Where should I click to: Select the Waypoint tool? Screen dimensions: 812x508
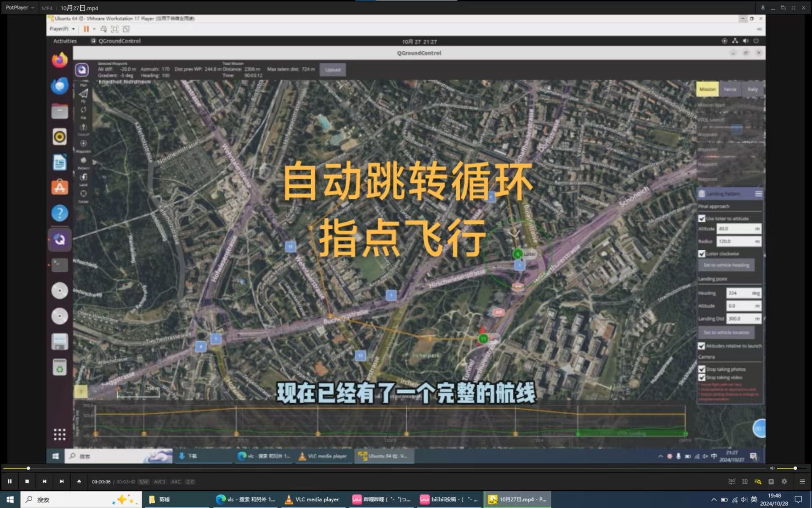(83, 146)
